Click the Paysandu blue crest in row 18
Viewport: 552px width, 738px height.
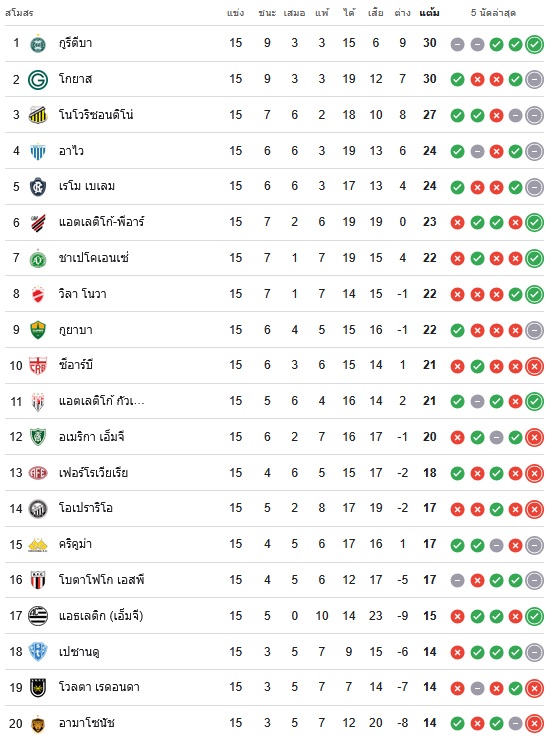(38, 652)
